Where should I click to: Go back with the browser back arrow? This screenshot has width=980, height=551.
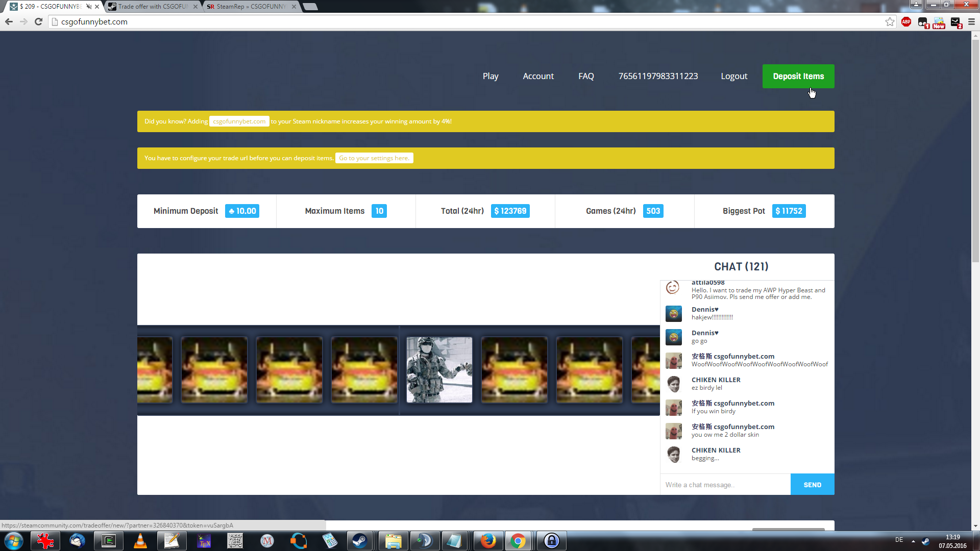[9, 22]
